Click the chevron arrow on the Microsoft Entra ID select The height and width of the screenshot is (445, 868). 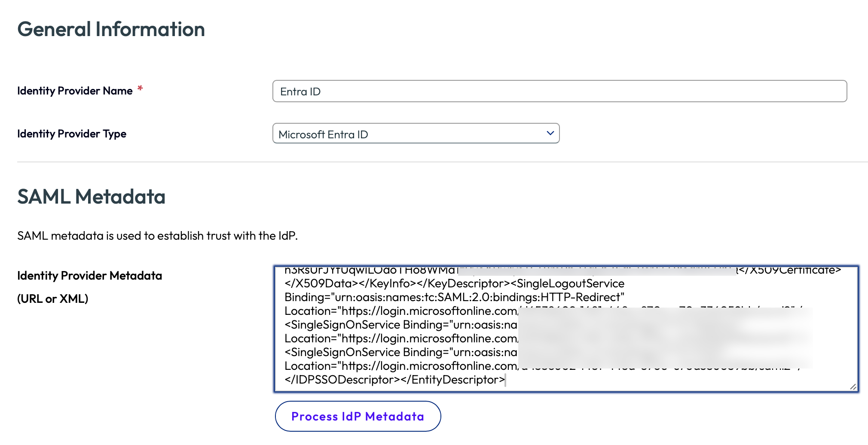tap(550, 134)
